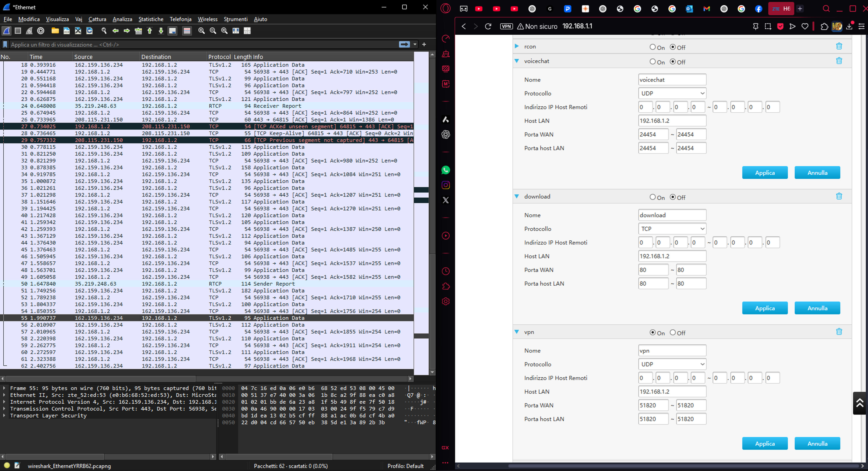Open the Analizza menu
868x471 pixels.
122,19
